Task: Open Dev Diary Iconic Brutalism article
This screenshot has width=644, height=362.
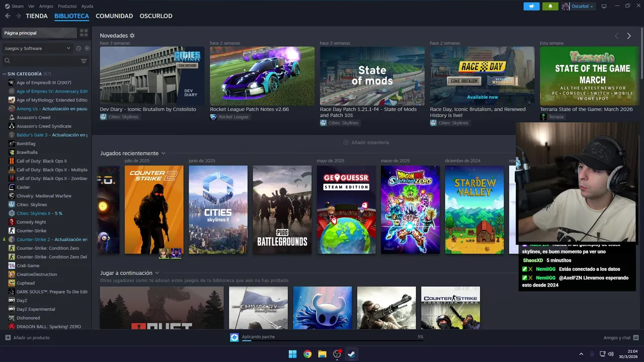Action: [148, 109]
